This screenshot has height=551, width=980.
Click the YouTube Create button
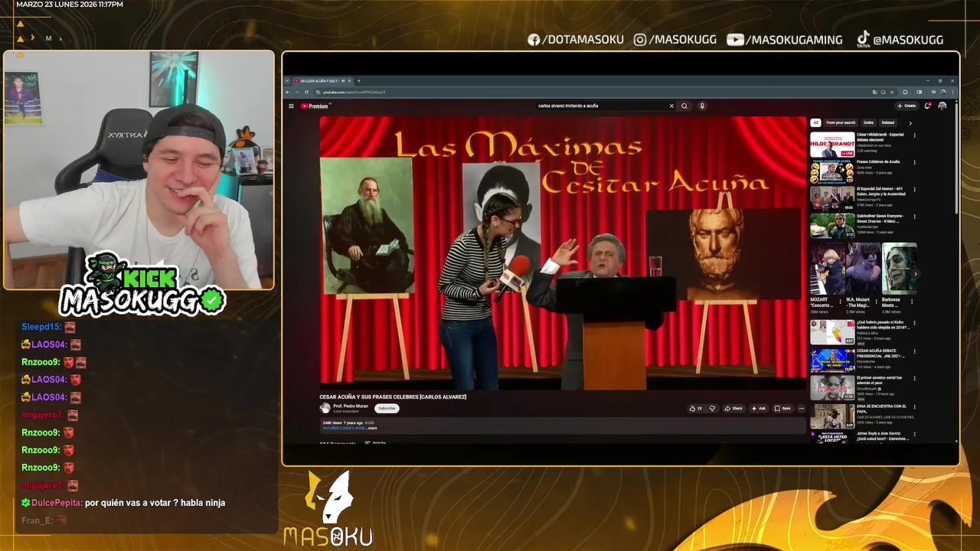[906, 106]
